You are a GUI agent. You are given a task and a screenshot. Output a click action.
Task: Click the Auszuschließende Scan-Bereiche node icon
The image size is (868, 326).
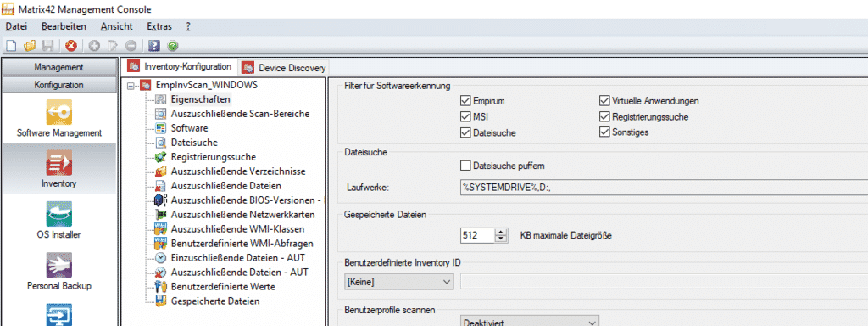(x=161, y=114)
